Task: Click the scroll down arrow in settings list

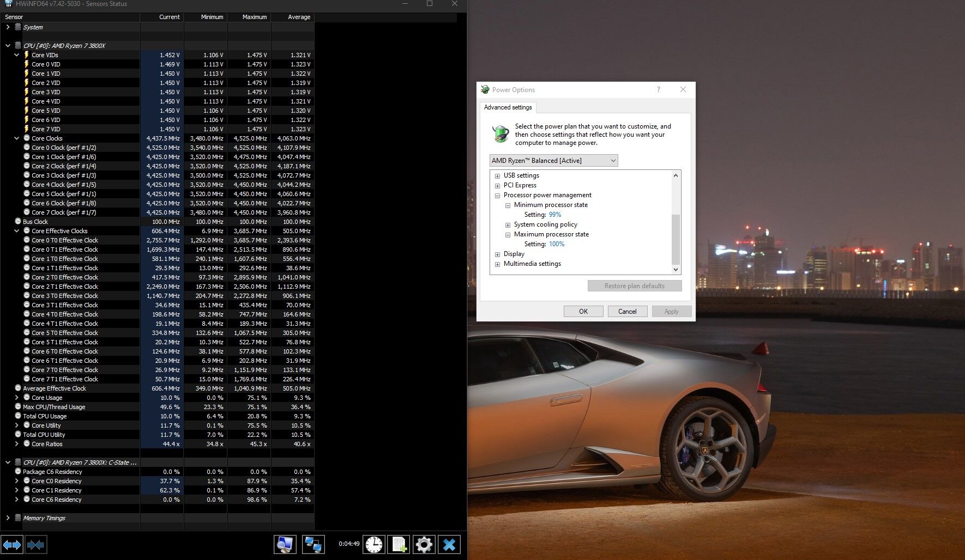Action: click(676, 269)
